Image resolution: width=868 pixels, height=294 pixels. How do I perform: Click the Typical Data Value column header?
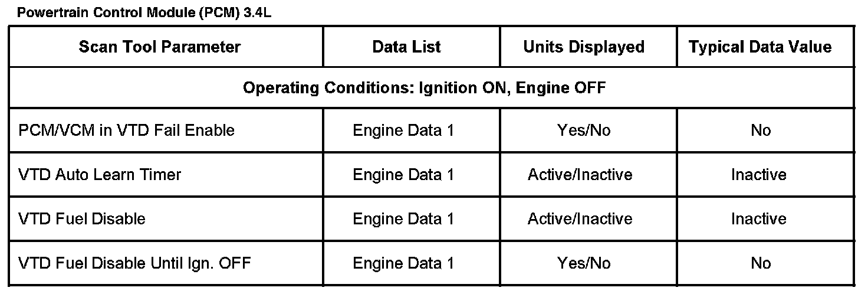point(759,47)
